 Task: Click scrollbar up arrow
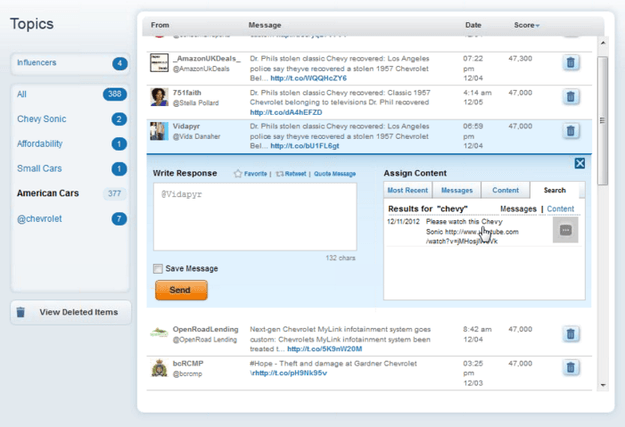click(603, 43)
